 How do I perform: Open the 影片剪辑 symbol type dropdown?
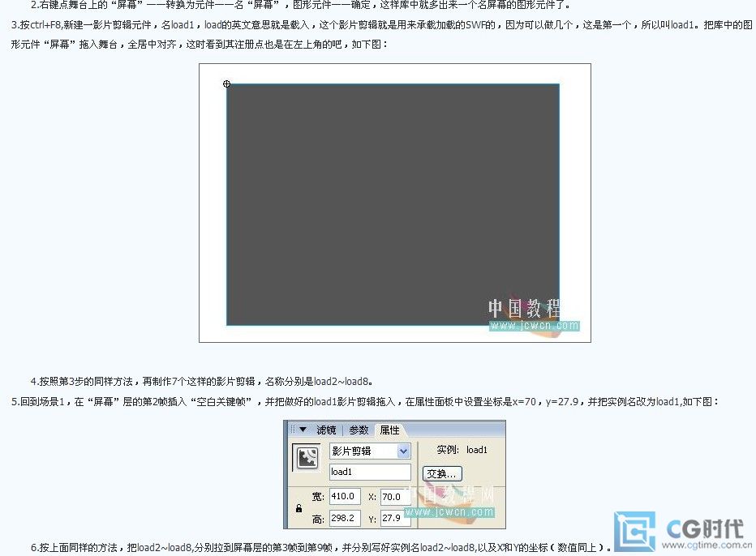point(370,451)
